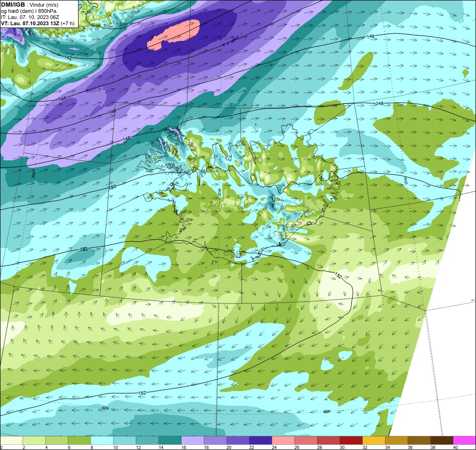Click the 'VT: Lau. 07.10.2023 13Z' valid time
The height and width of the screenshot is (450, 476).
[30, 23]
